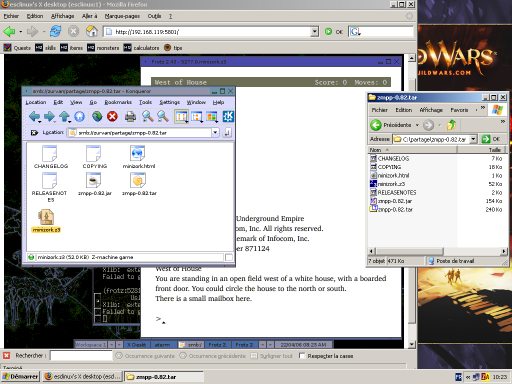Open the monsters bookmark

point(103,48)
